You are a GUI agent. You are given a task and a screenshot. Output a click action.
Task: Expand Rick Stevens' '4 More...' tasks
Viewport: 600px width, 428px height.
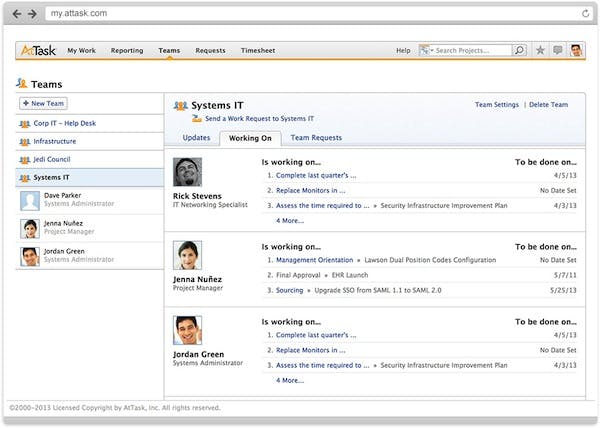click(289, 220)
